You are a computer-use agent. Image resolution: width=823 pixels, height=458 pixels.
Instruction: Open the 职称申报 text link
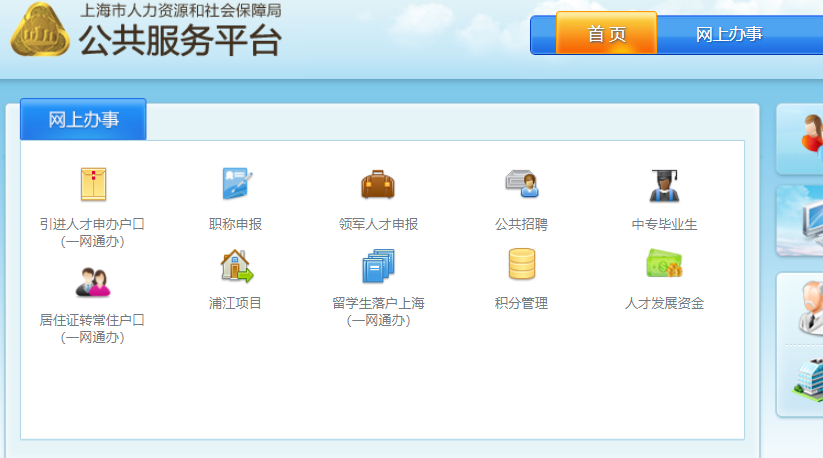(x=235, y=224)
